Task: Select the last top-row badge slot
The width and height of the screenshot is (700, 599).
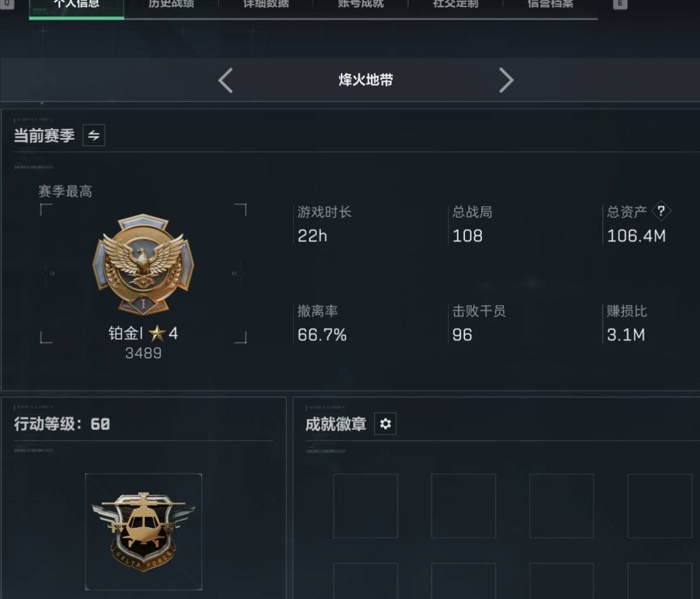Action: point(660,506)
